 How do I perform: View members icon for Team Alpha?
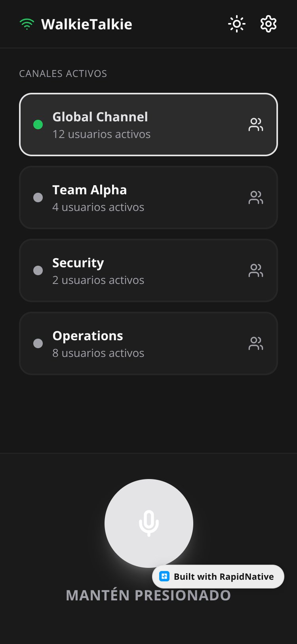(x=256, y=197)
